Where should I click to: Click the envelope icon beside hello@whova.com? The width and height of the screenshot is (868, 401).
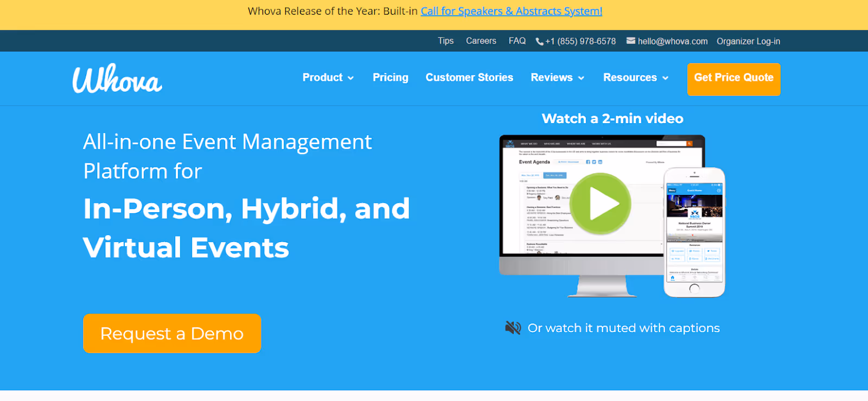point(630,41)
